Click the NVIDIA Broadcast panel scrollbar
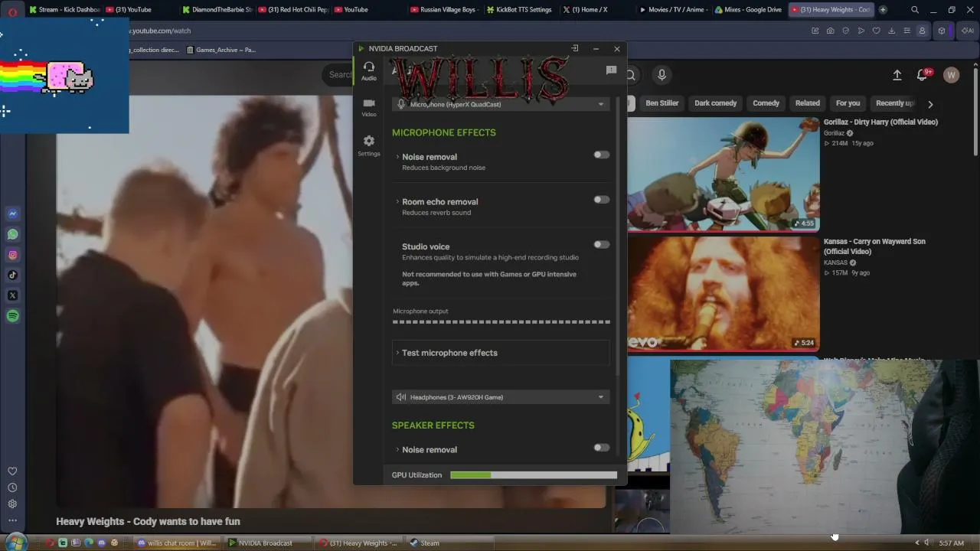This screenshot has height=551, width=980. click(618, 237)
